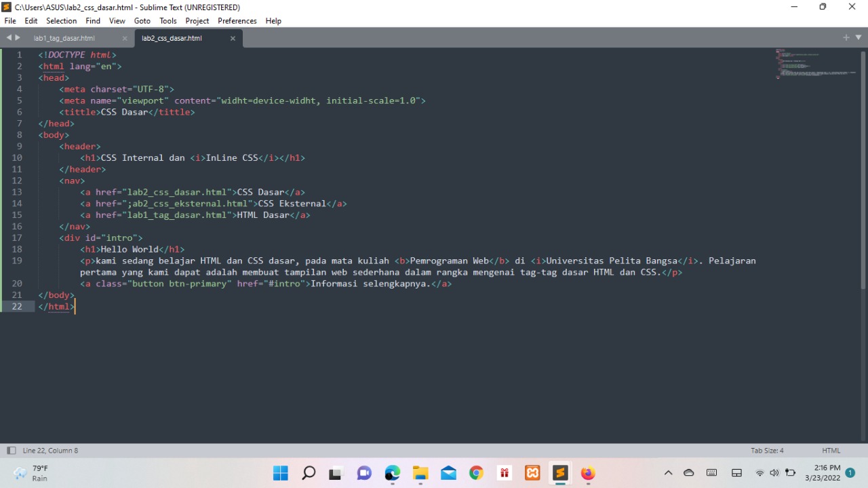Image resolution: width=868 pixels, height=488 pixels.
Task: Open the Selection menu
Action: click(x=62, y=21)
